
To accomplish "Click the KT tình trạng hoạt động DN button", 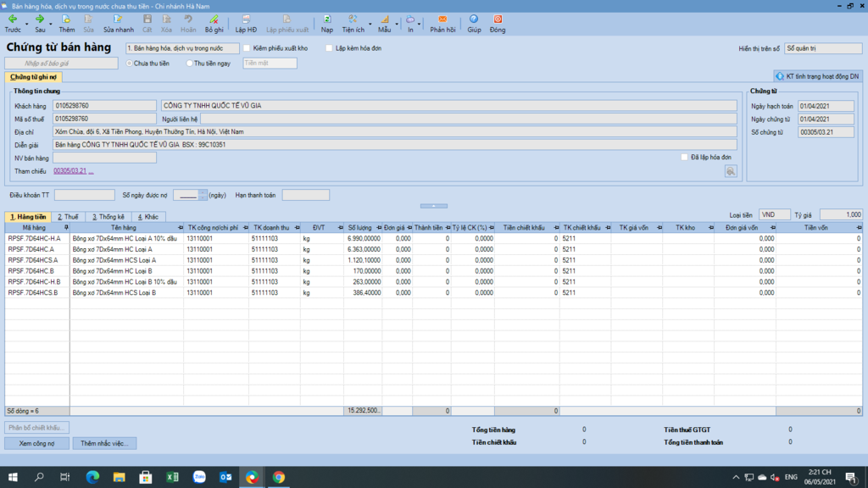I will [x=818, y=76].
